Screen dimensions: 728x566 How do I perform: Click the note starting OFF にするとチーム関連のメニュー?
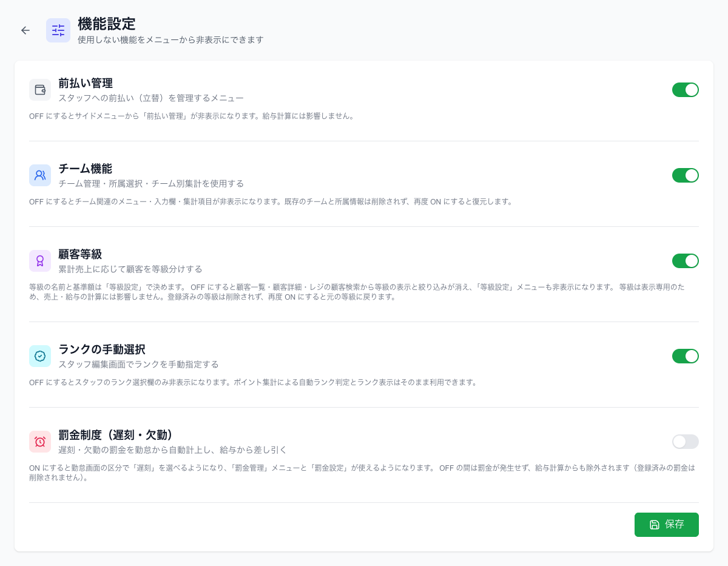271,201
